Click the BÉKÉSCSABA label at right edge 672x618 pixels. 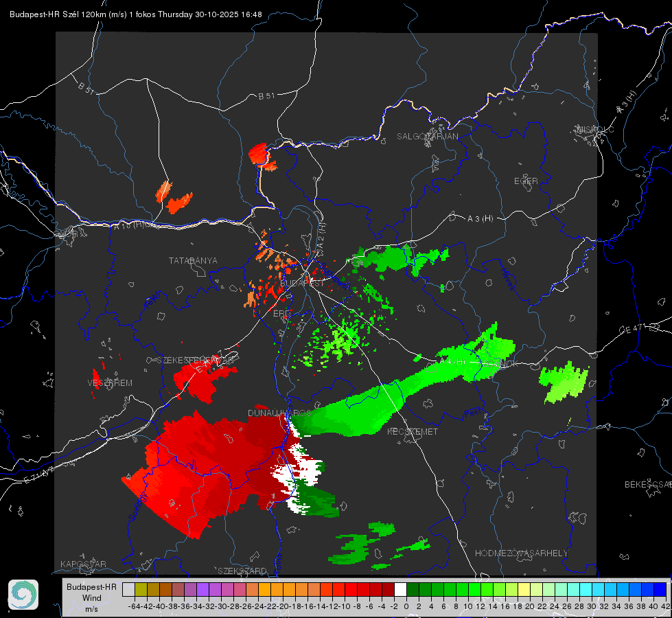pyautogui.click(x=648, y=484)
